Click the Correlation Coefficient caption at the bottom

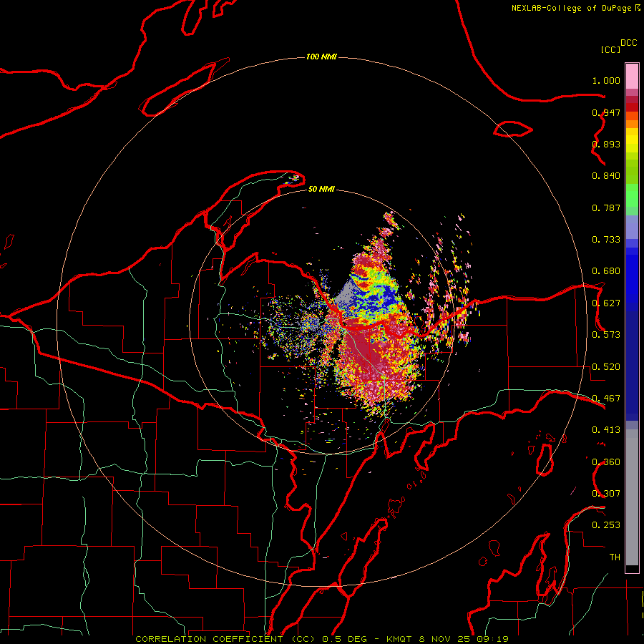pyautogui.click(x=322, y=639)
